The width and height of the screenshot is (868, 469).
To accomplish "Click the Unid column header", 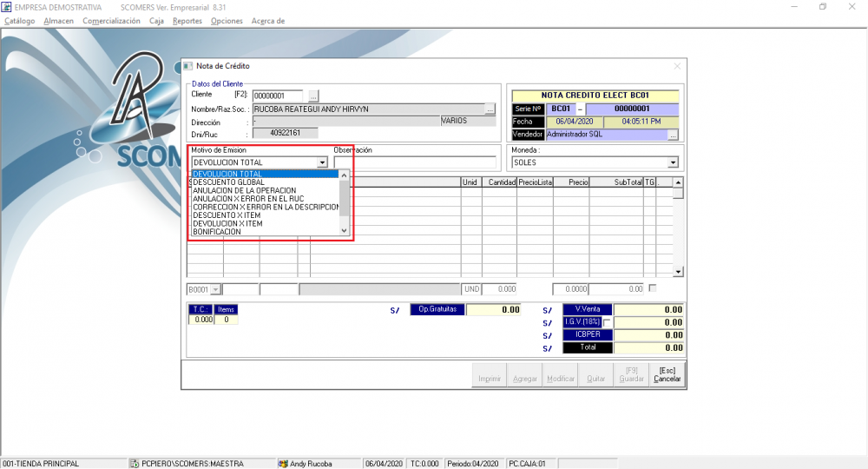I will pos(471,182).
